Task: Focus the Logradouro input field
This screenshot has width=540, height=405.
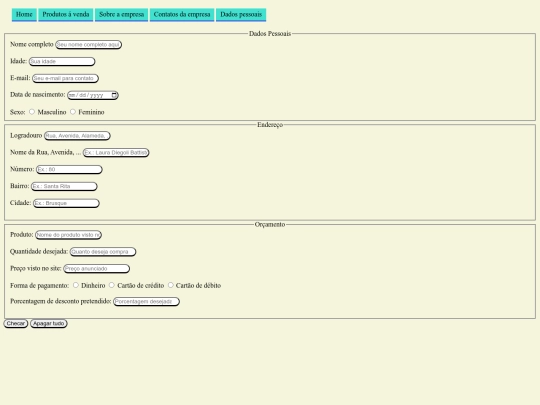Action: (77, 136)
